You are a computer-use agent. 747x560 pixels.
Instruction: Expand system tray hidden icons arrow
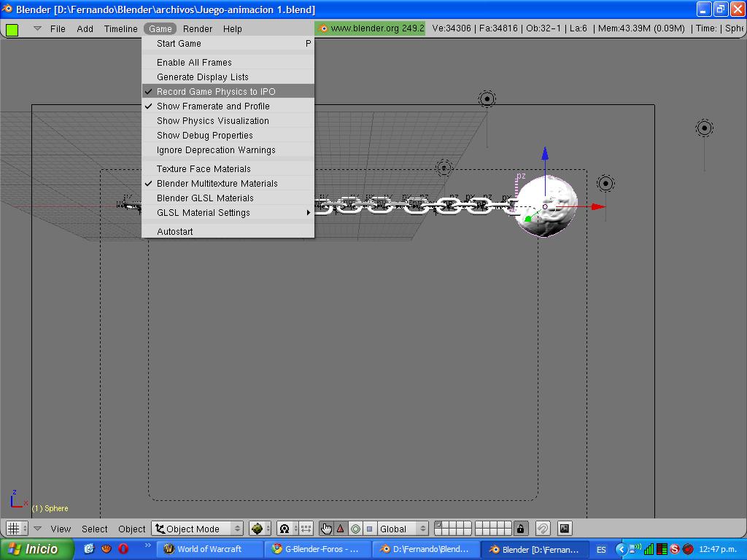(621, 550)
